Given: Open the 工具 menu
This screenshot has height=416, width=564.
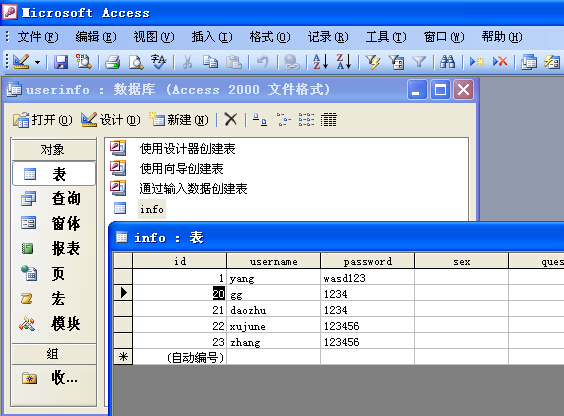Looking at the screenshot, I should point(386,37).
